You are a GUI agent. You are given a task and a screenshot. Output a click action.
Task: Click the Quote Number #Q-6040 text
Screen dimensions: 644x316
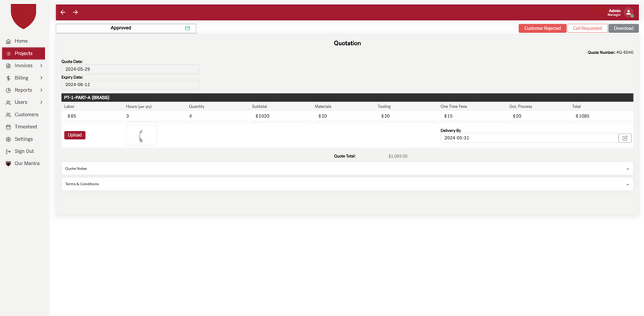tap(610, 52)
